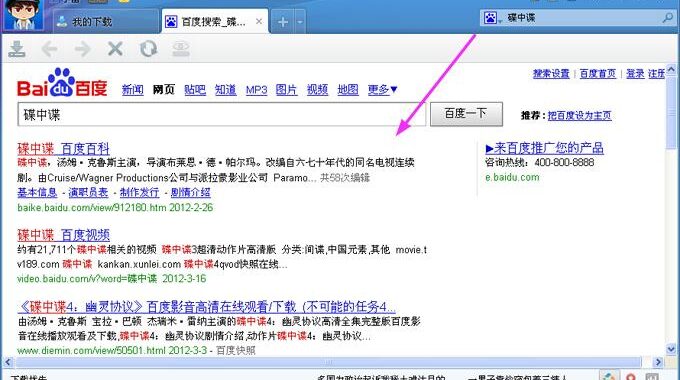The width and height of the screenshot is (680, 380).
Task: Click baike.baidu.com/view/912180.htm URL text
Action: [x=92, y=207]
